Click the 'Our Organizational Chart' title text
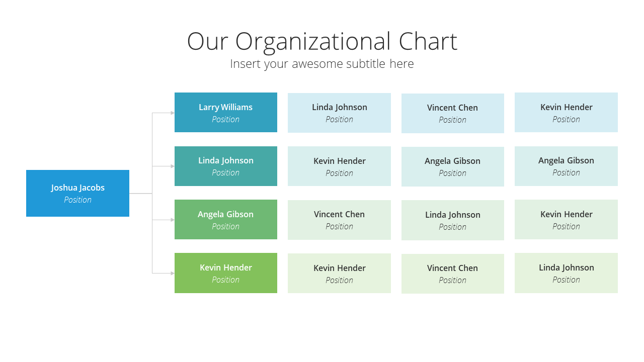The image size is (644, 362). click(x=322, y=41)
